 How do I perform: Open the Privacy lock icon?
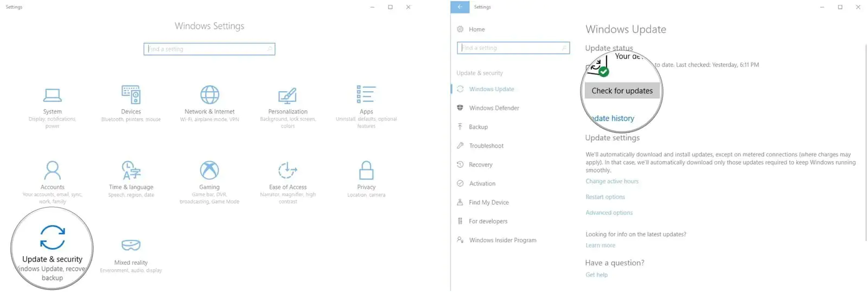(366, 170)
